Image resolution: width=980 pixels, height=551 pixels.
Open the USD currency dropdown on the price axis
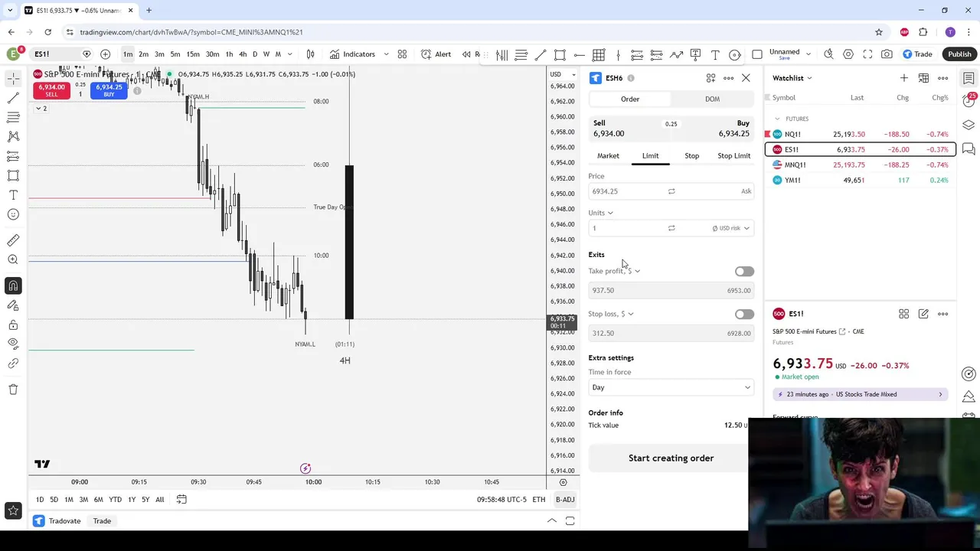pos(562,74)
